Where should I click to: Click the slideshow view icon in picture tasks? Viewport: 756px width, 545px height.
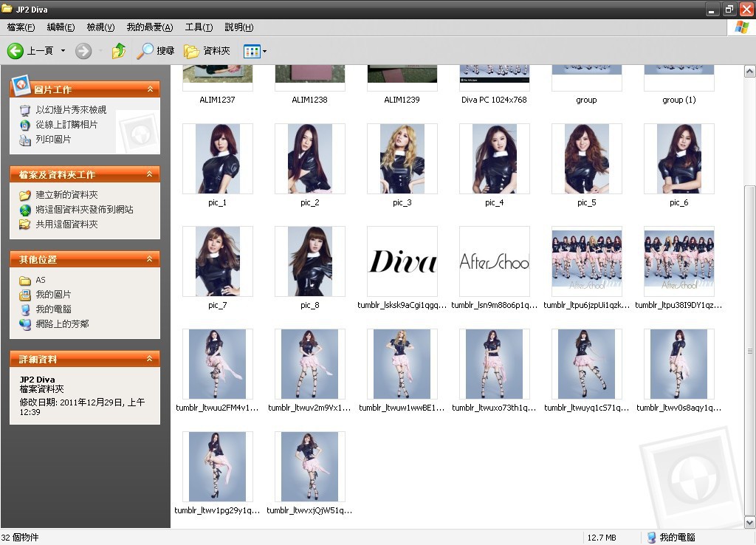[25, 110]
